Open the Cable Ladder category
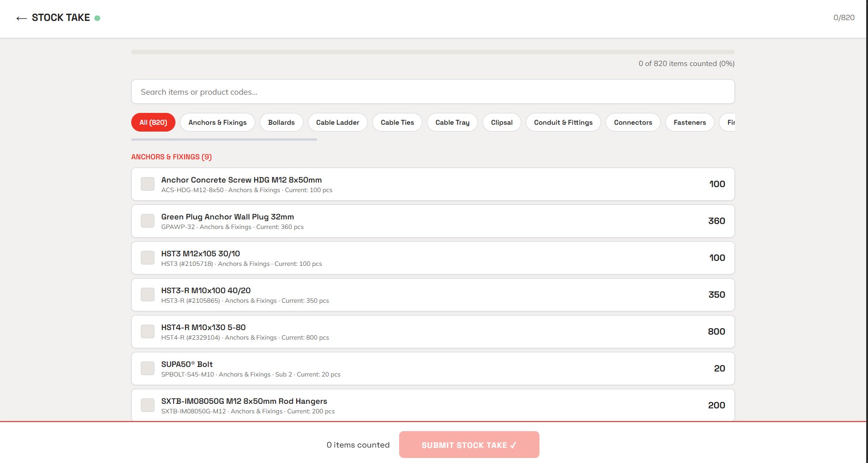 [x=337, y=122]
